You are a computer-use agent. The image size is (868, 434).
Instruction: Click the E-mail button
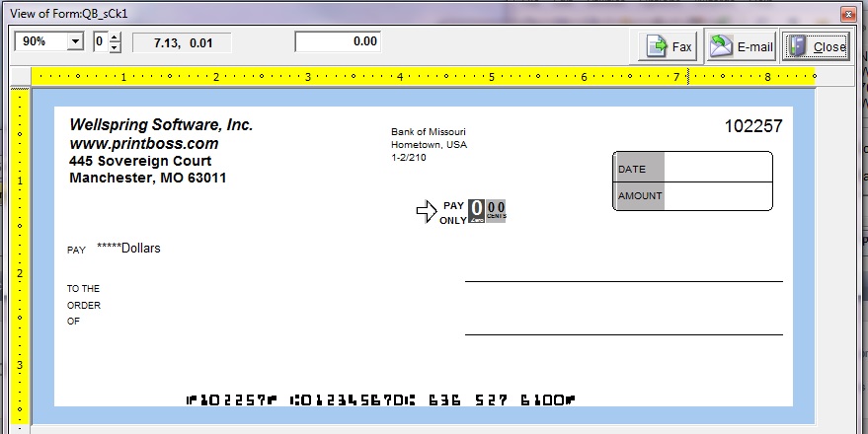click(742, 46)
